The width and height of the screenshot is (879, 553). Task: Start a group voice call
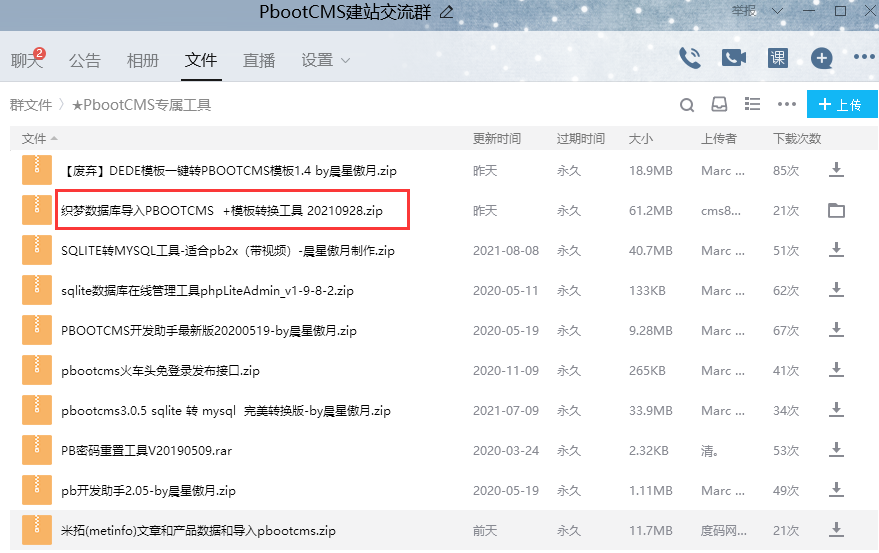(x=690, y=58)
